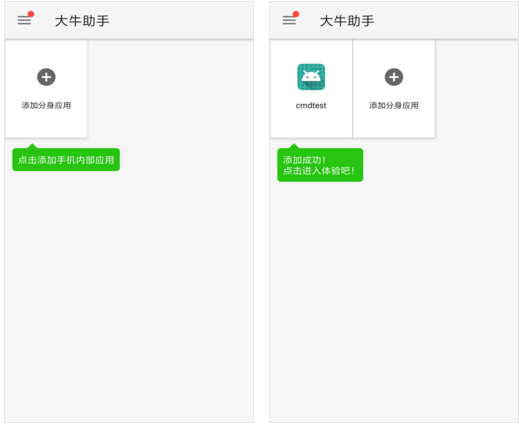Click red notification dot on cmdtest screen menu
This screenshot has height=425, width=521.
click(296, 14)
